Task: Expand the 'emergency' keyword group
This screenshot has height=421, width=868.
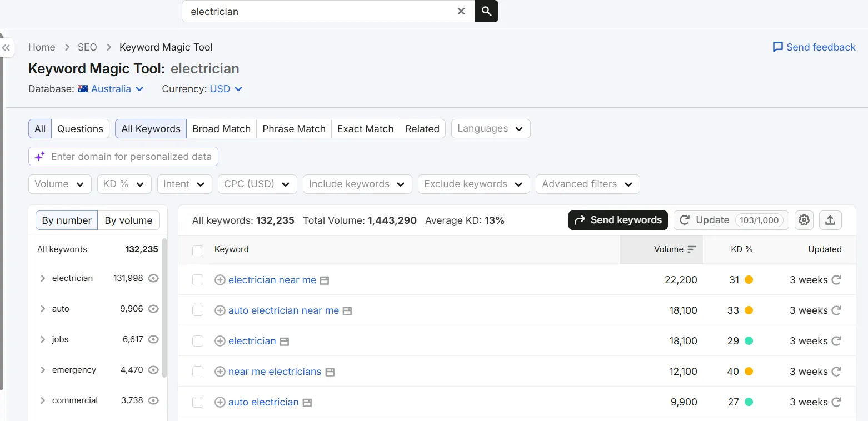Action: click(43, 370)
